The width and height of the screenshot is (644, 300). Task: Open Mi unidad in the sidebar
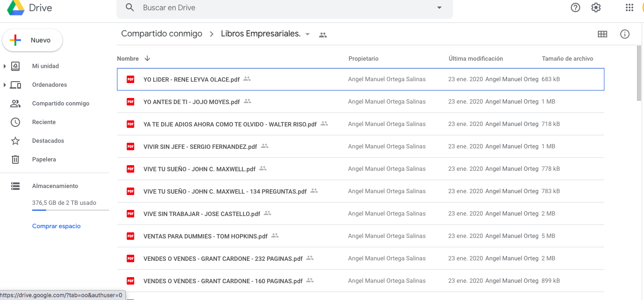pos(45,66)
